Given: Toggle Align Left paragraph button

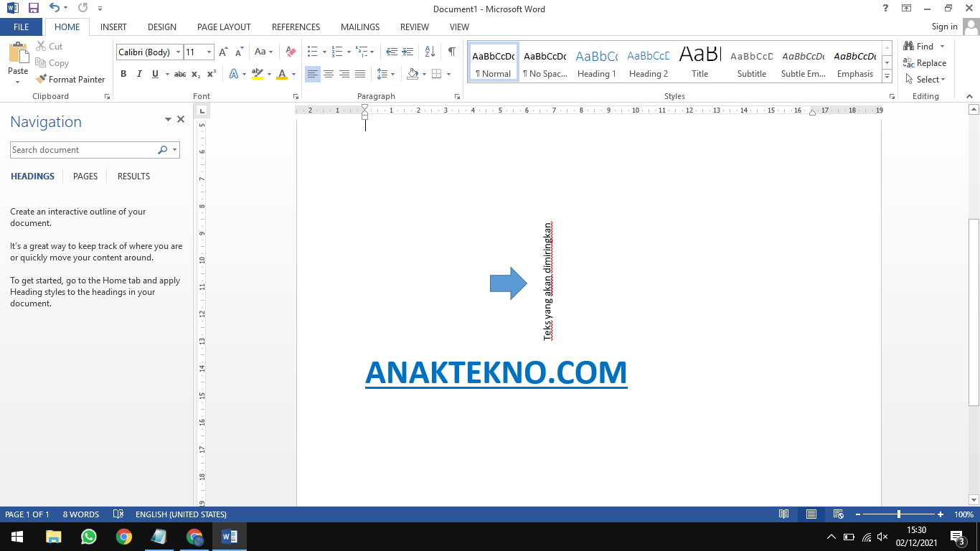Looking at the screenshot, I should [x=313, y=74].
